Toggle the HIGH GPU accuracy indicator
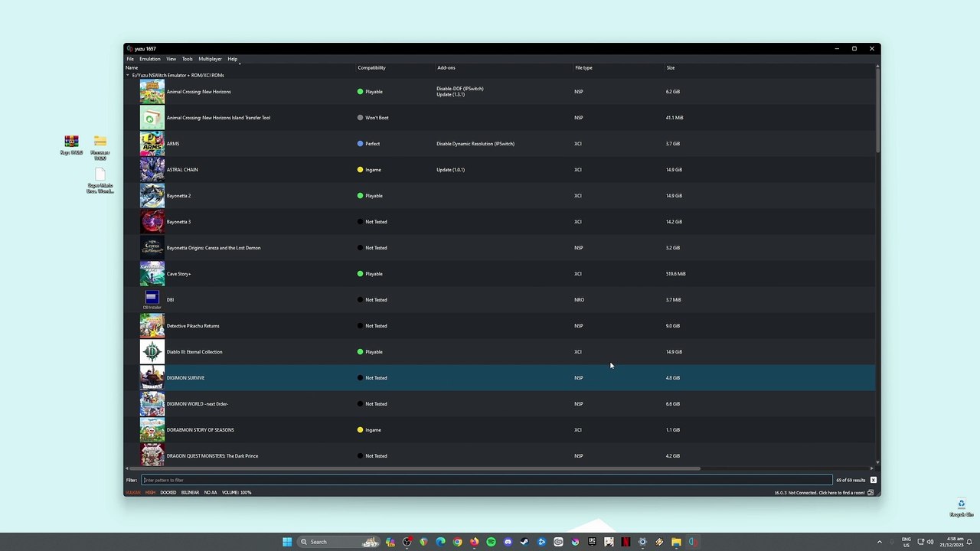Image resolution: width=980 pixels, height=551 pixels. click(150, 493)
